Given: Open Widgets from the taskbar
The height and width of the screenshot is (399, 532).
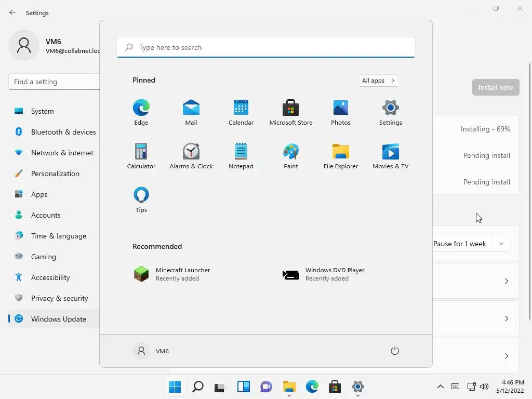Looking at the screenshot, I should click(244, 387).
